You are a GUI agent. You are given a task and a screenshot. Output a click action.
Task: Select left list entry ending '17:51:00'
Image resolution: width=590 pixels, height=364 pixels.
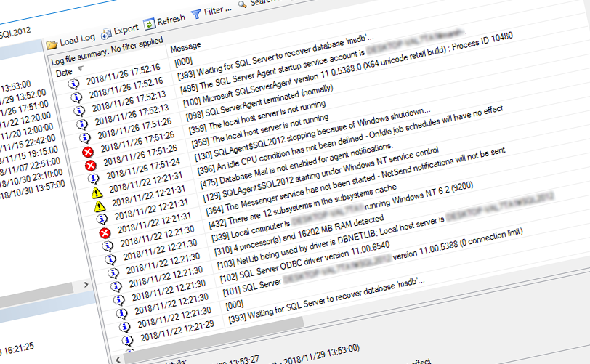24,109
